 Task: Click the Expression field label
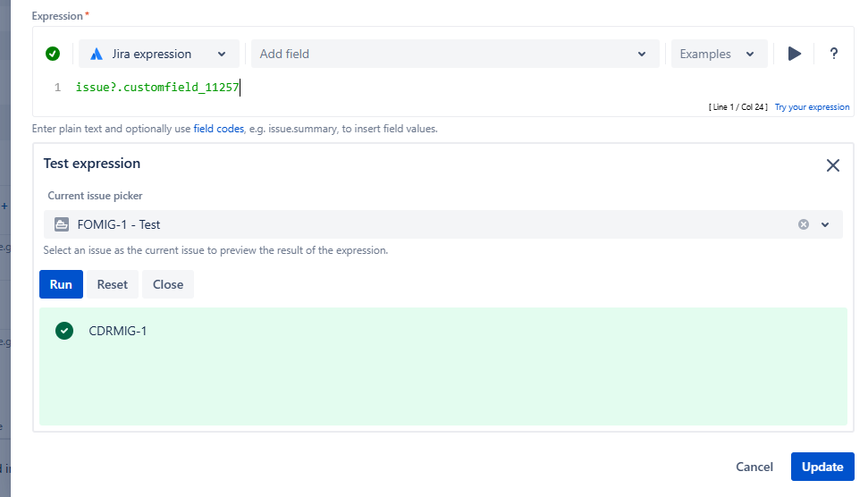point(57,16)
